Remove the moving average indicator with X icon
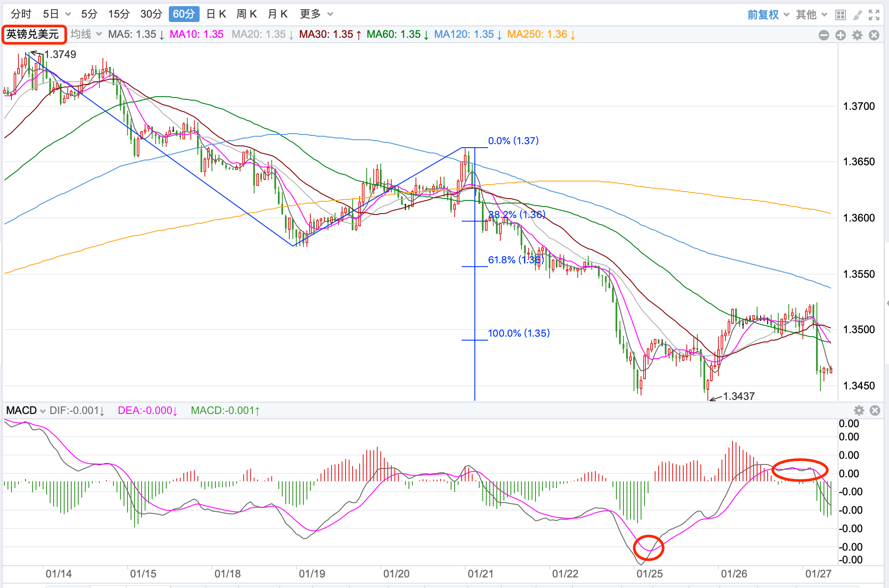The height and width of the screenshot is (588, 889). [874, 35]
